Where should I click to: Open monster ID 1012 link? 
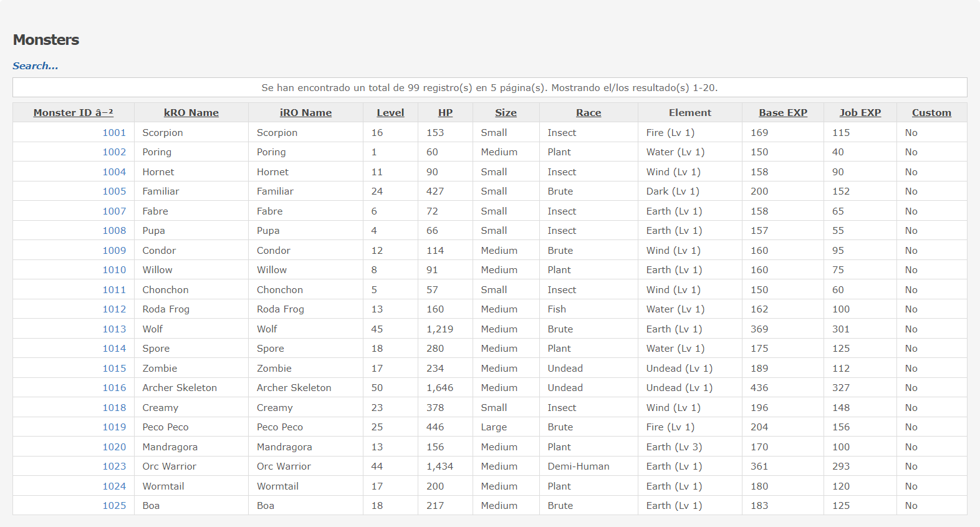(114, 309)
